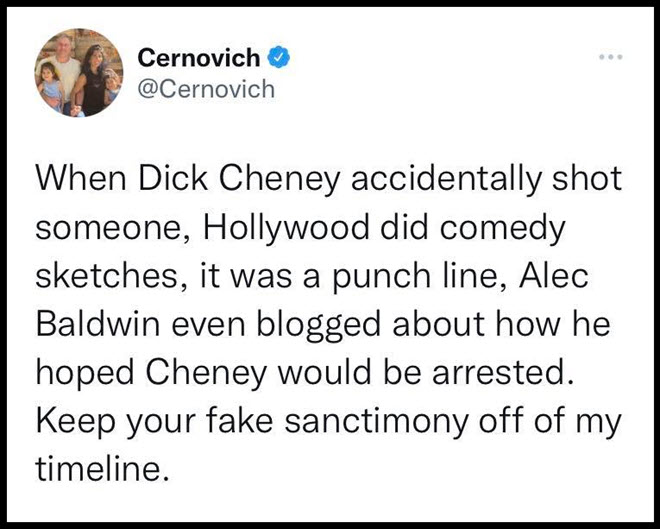The height and width of the screenshot is (529, 660).
Task: Click the word "Baldwin" in the tweet
Action: (x=98, y=324)
